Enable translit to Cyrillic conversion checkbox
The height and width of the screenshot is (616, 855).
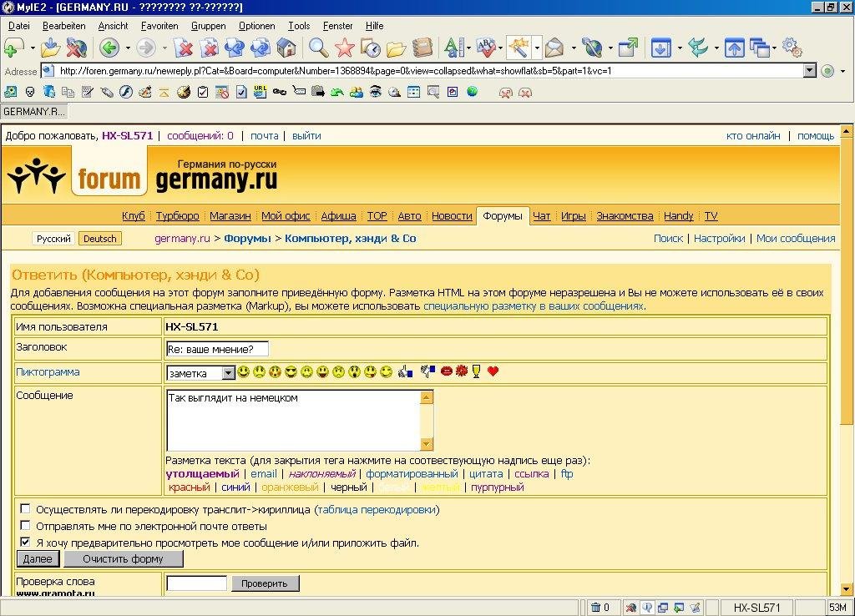click(25, 509)
